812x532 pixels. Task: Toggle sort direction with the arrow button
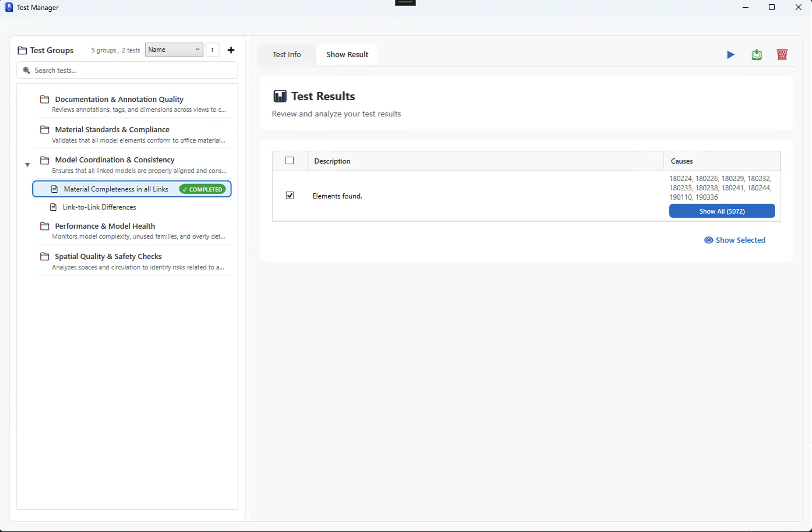tap(212, 50)
